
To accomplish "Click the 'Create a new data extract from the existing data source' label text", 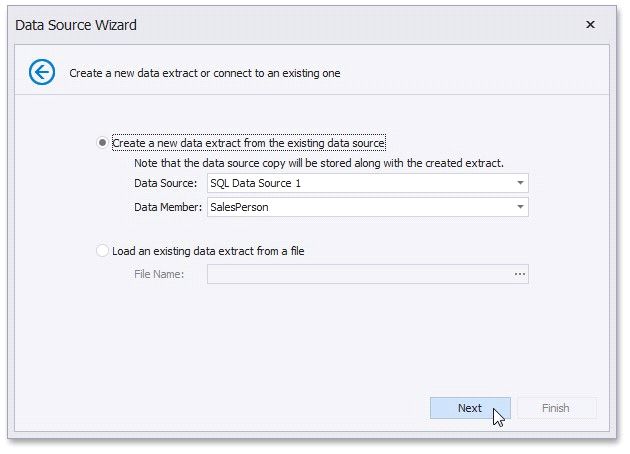I will tap(249, 143).
